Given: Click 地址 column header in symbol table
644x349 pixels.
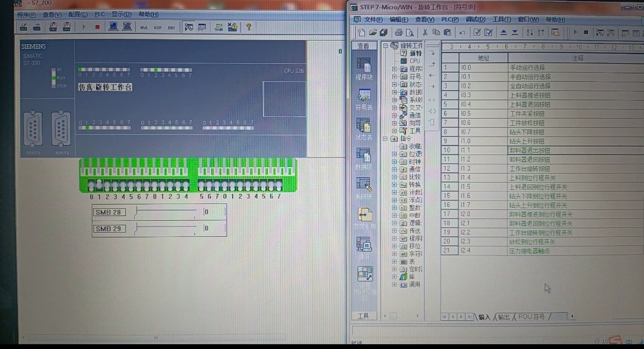Looking at the screenshot, I should point(484,58).
